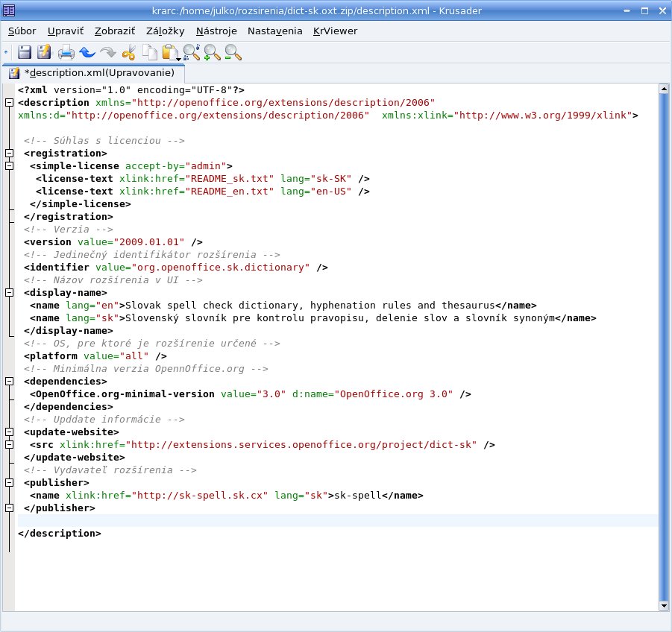Zoom out with the minus magnifier

pyautogui.click(x=233, y=52)
